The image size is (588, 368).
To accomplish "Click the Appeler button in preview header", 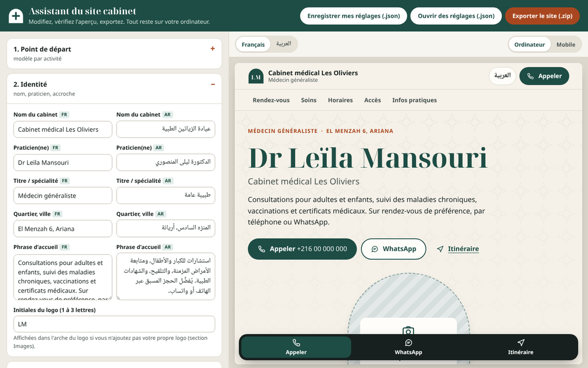I will (544, 76).
